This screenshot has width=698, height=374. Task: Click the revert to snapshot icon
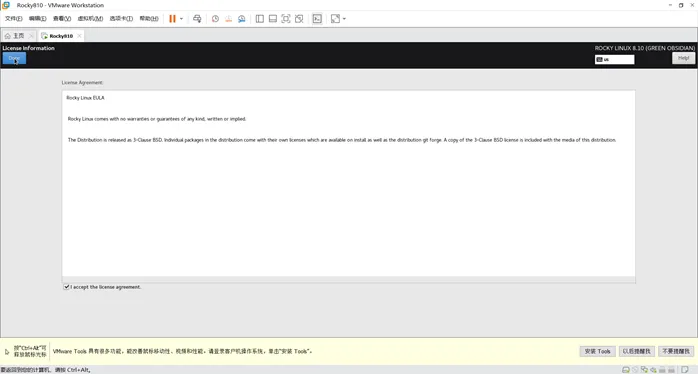(228, 19)
